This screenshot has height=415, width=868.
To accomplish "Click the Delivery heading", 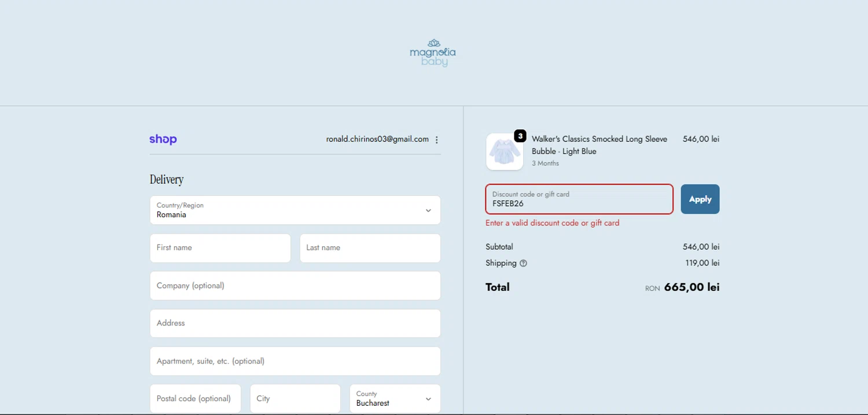I will 167,179.
